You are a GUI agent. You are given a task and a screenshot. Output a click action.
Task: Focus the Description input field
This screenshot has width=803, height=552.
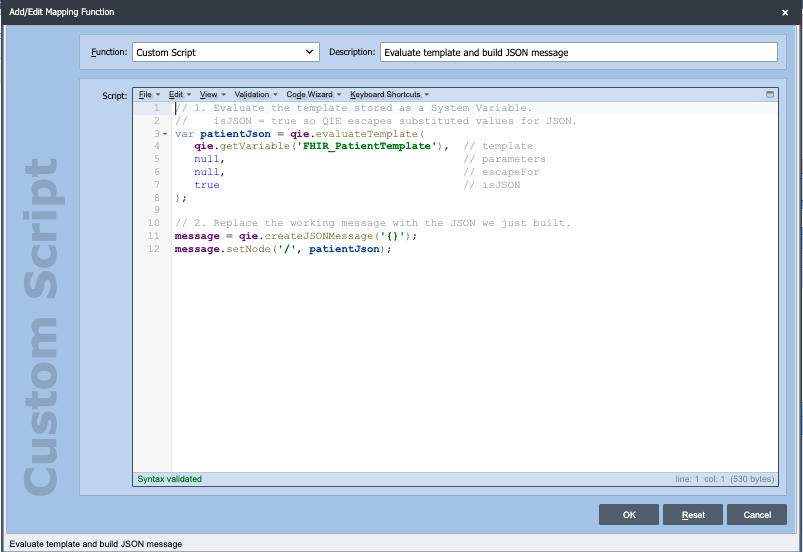579,52
